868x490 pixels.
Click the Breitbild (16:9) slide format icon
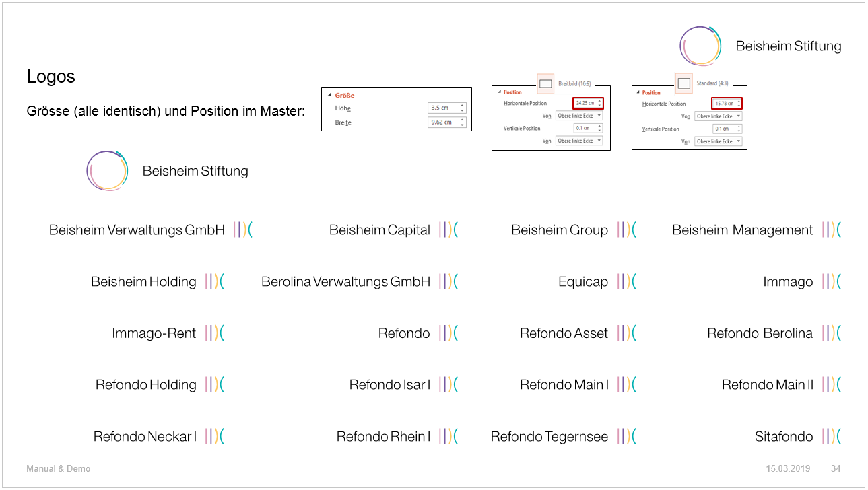click(545, 83)
